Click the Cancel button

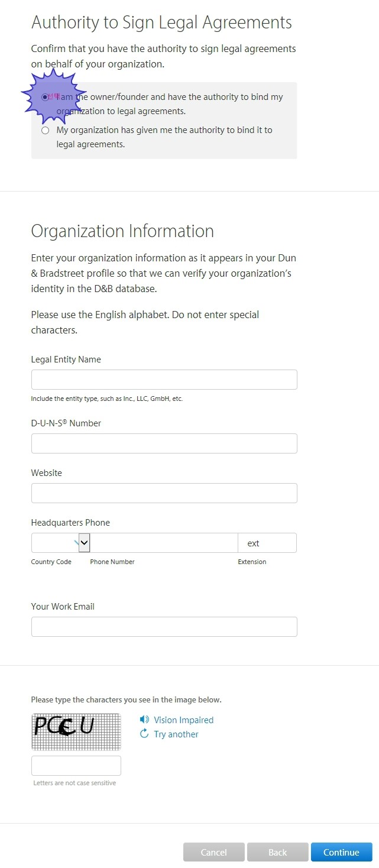(214, 852)
